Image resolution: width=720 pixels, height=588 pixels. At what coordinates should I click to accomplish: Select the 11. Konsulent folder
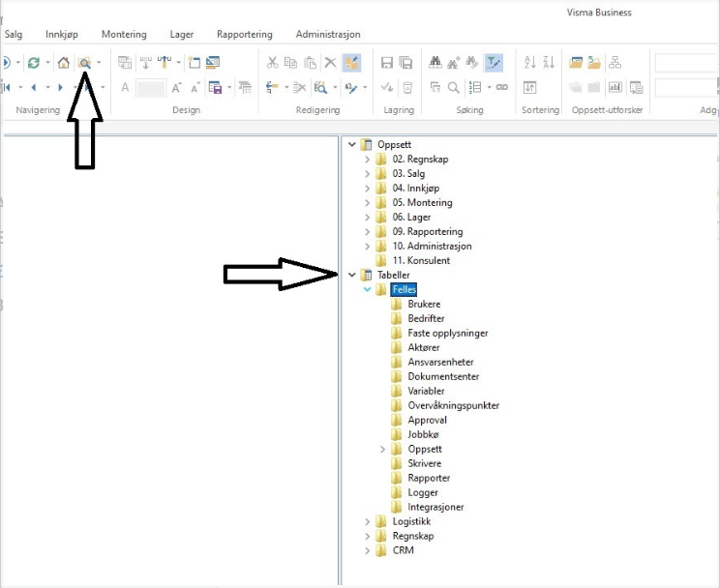[x=421, y=260]
